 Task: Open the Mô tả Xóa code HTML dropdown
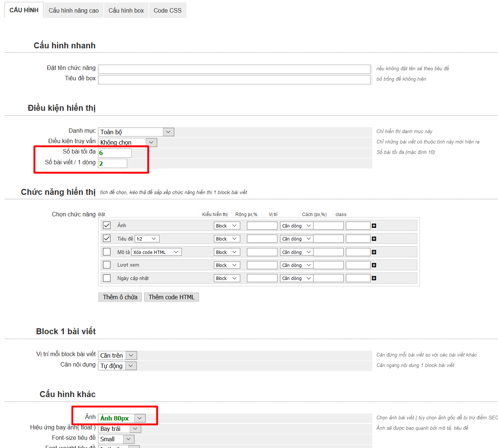(x=157, y=252)
